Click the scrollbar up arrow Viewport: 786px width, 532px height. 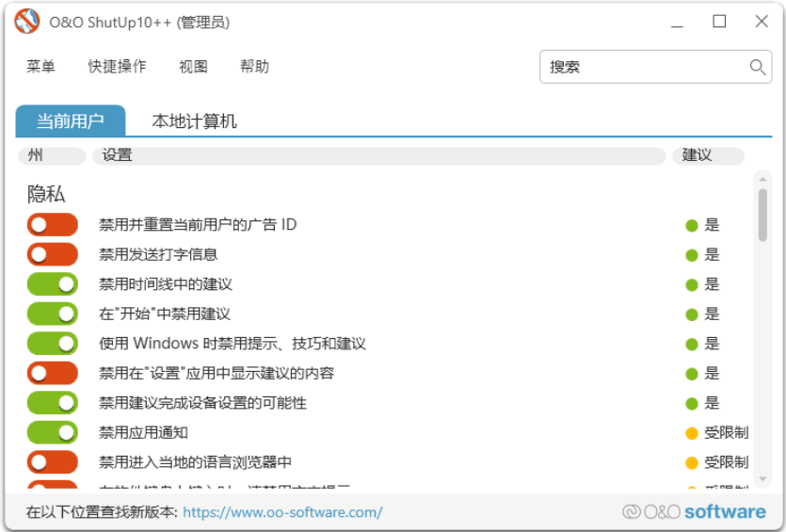pyautogui.click(x=762, y=179)
